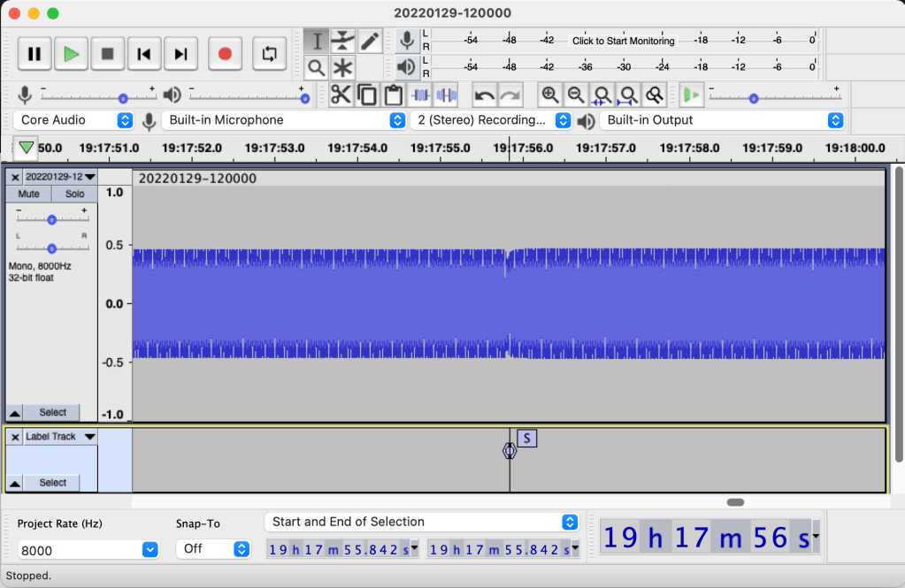Click to Start Monitoring in the recording meter

(x=623, y=41)
